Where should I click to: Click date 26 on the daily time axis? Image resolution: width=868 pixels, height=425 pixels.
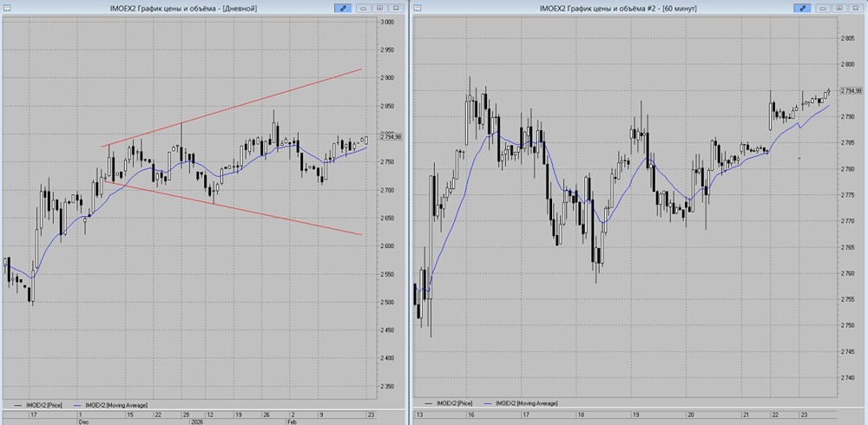tap(265, 415)
